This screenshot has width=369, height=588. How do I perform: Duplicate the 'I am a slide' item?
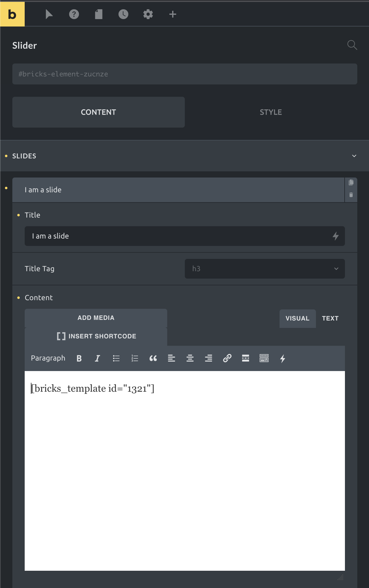351,182
